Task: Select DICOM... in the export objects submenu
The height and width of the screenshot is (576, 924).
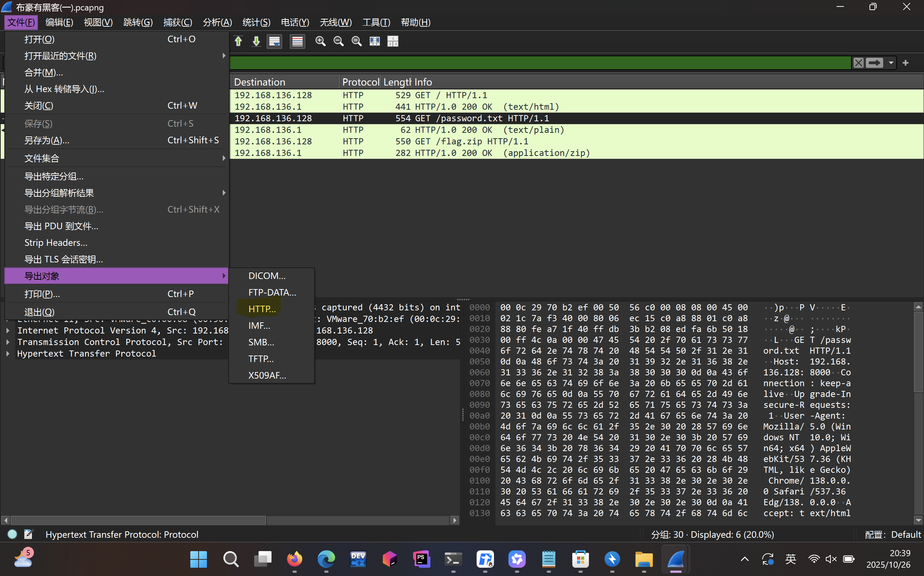Action: (x=271, y=276)
